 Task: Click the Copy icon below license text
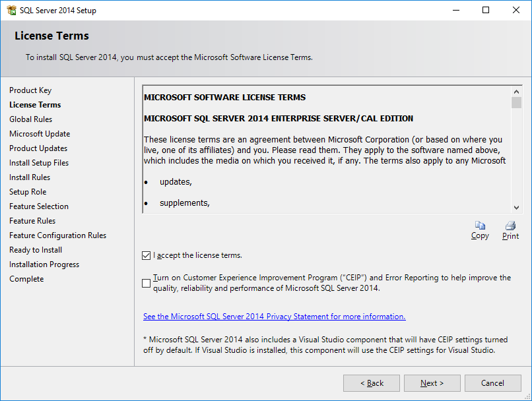point(480,226)
